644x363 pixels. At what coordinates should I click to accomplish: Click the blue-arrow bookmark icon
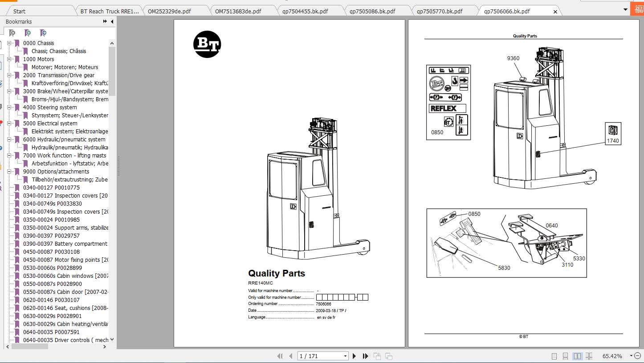(43, 33)
